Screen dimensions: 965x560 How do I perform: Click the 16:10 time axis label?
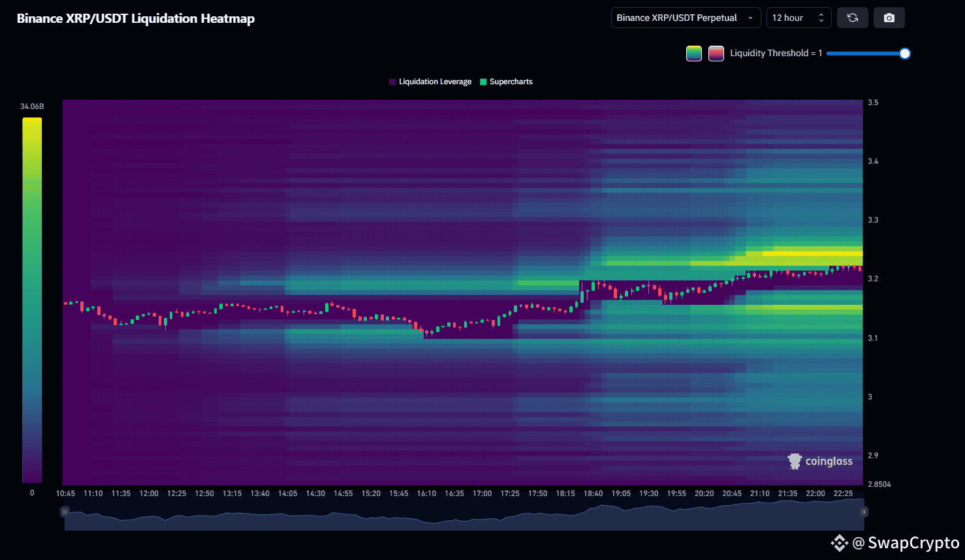click(426, 493)
